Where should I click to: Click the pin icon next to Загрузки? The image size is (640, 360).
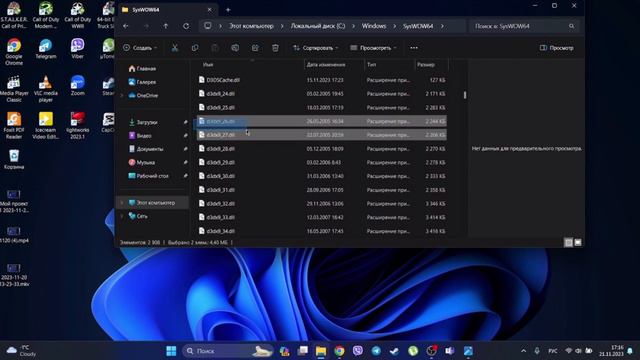coord(185,122)
